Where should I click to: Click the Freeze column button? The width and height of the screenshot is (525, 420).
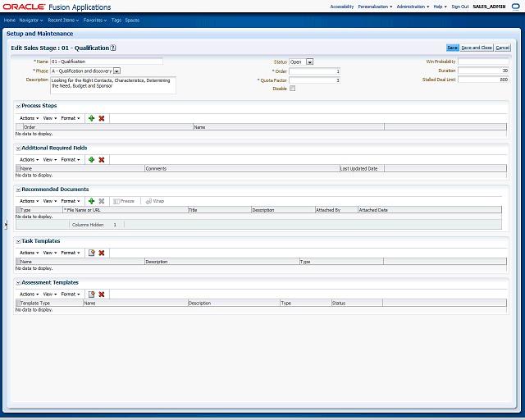(x=124, y=201)
